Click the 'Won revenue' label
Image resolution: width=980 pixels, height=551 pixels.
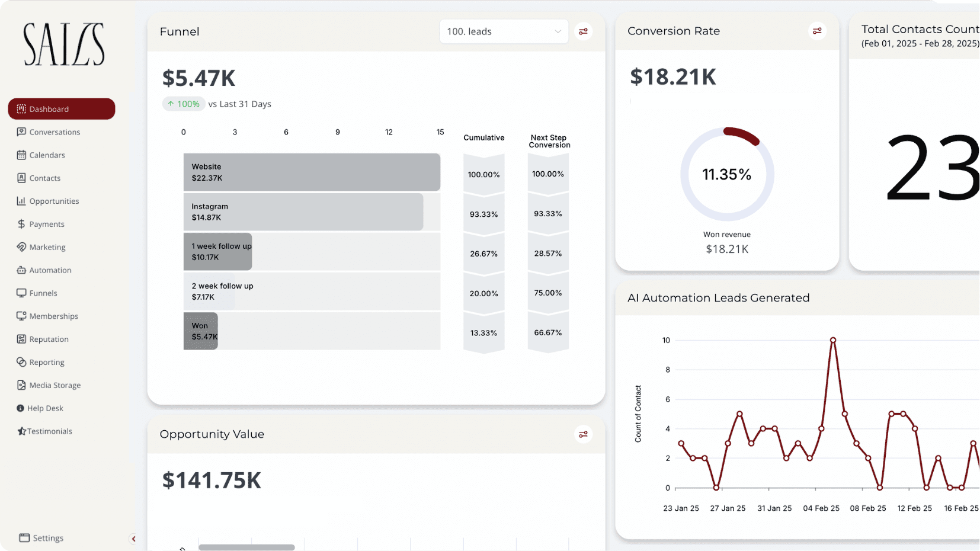727,235
